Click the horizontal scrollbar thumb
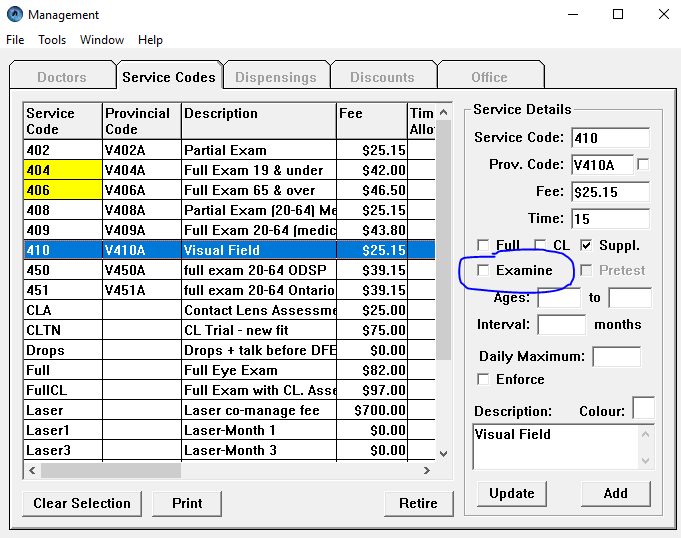 (111, 470)
